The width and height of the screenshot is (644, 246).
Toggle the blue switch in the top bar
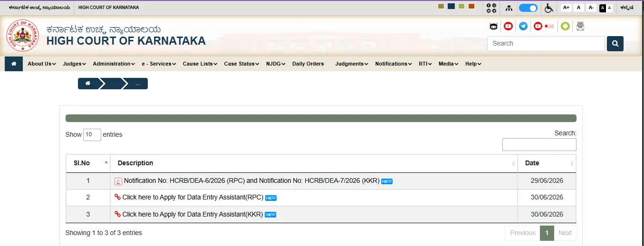tap(528, 8)
